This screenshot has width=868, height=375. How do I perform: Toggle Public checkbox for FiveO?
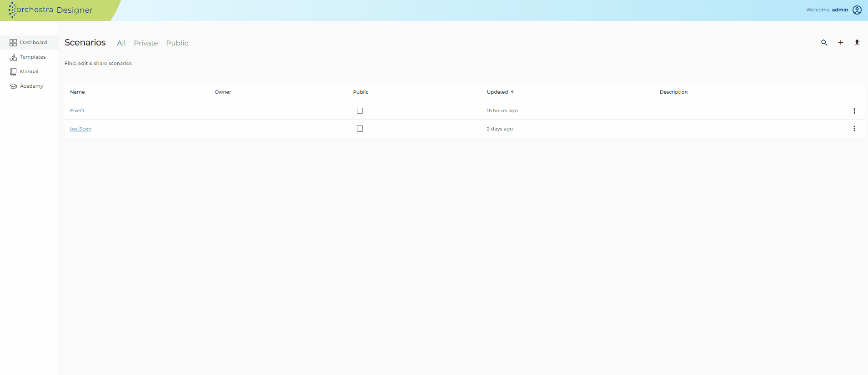(360, 110)
